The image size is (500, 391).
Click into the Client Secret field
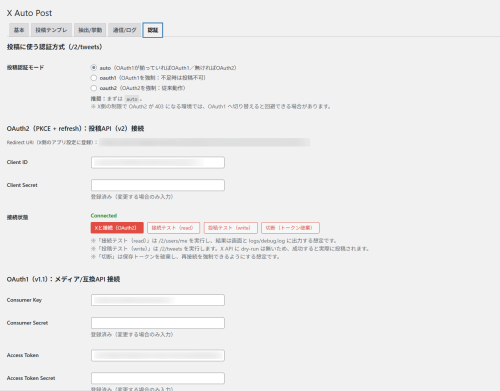158,185
